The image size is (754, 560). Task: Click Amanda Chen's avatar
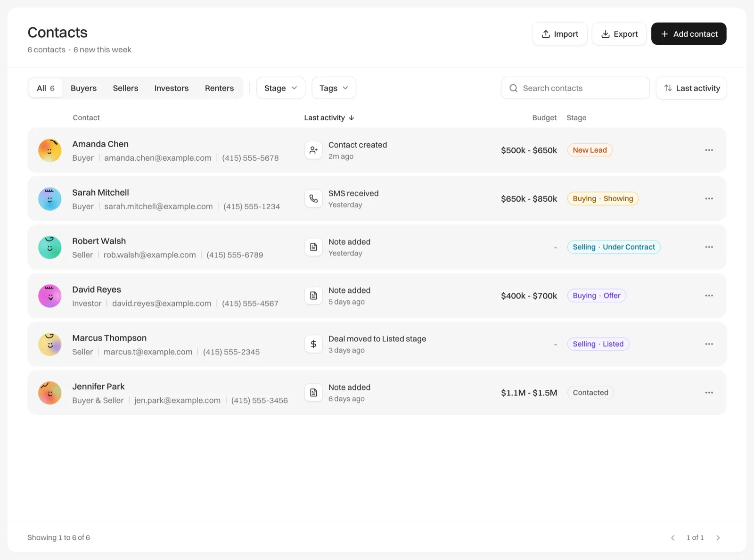coord(50,150)
